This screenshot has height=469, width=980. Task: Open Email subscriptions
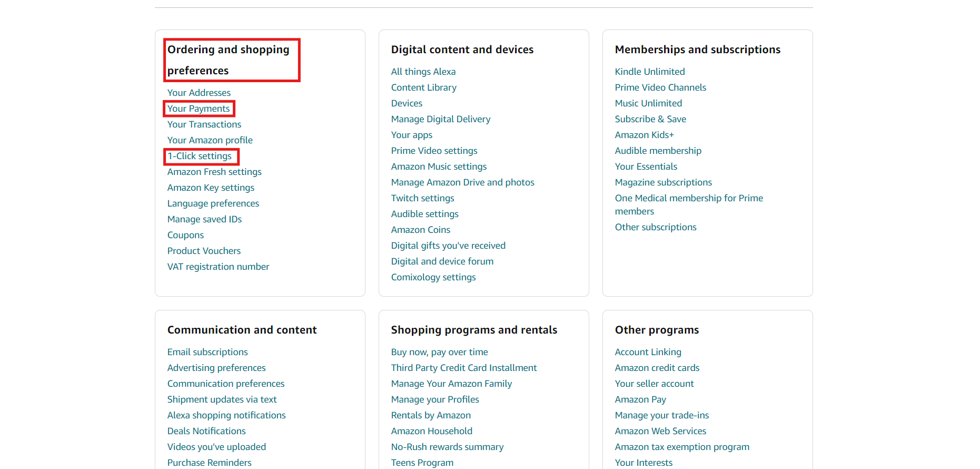pos(207,352)
